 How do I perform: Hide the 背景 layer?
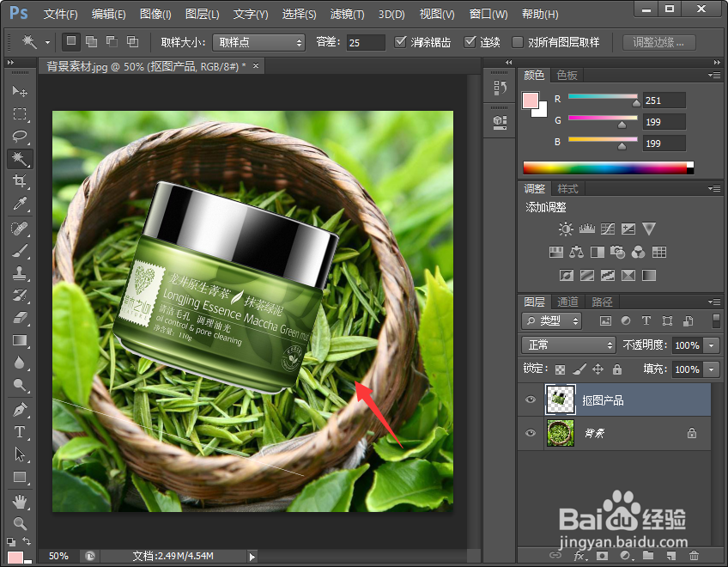pyautogui.click(x=531, y=433)
